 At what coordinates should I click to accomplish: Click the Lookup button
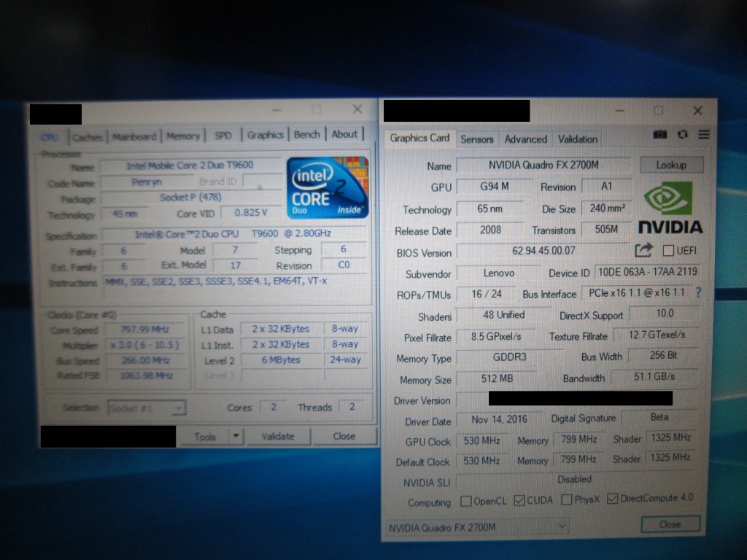coord(671,166)
